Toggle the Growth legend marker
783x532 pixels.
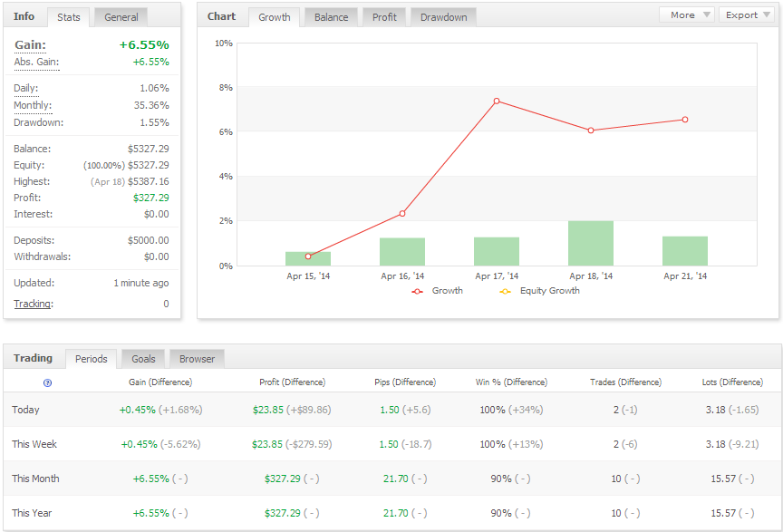(418, 291)
